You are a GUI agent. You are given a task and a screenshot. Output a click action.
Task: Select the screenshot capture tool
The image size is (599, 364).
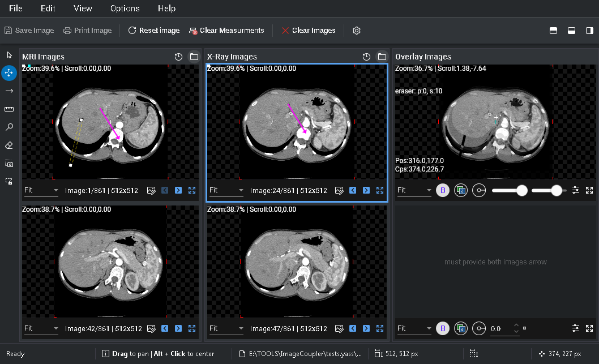[9, 164]
